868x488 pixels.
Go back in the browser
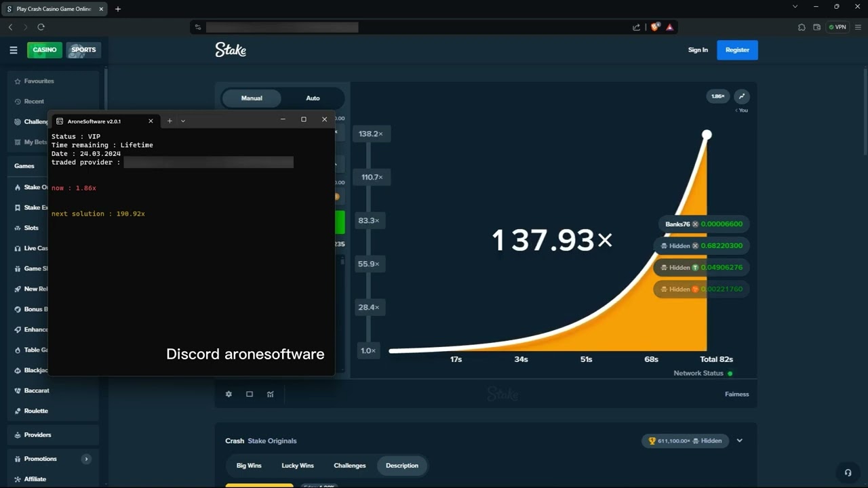[x=10, y=27]
